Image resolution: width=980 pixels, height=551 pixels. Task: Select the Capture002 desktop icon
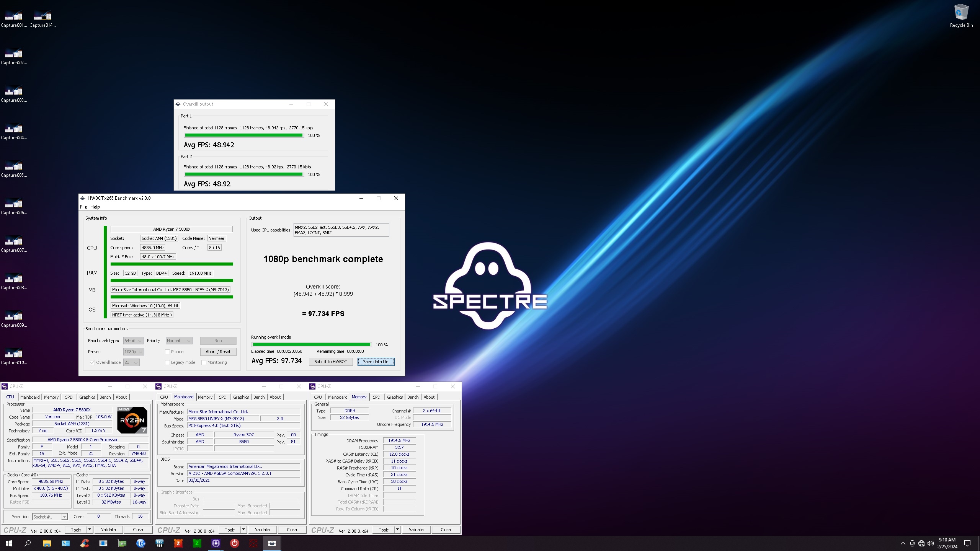point(14,56)
